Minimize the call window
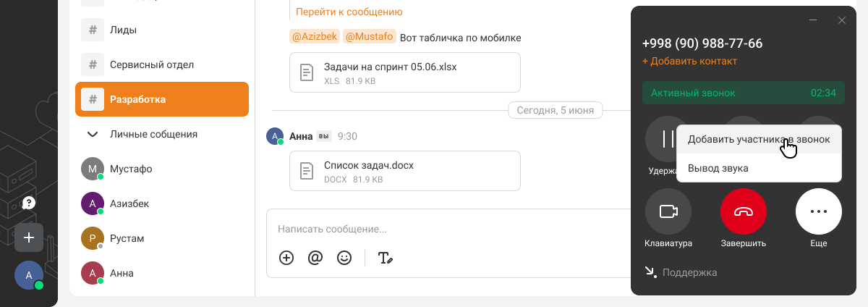Image resolution: width=868 pixels, height=307 pixels. tap(813, 20)
